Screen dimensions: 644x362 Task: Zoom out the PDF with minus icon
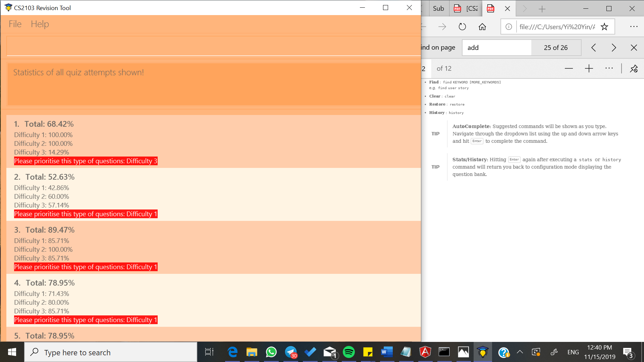pyautogui.click(x=569, y=68)
